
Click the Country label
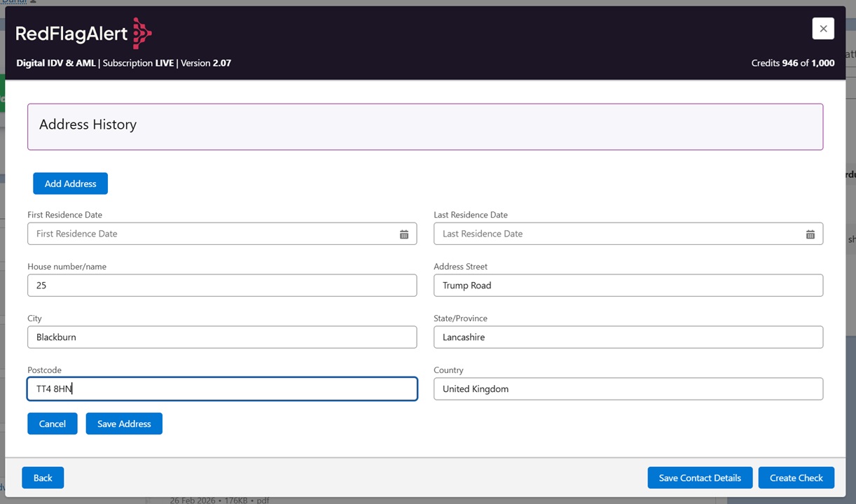point(448,370)
